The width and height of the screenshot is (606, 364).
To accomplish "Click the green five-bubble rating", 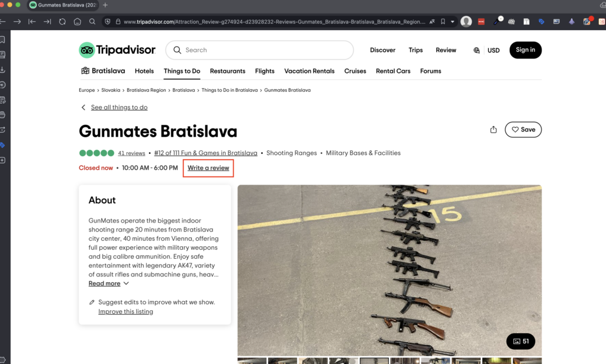I will pyautogui.click(x=96, y=153).
